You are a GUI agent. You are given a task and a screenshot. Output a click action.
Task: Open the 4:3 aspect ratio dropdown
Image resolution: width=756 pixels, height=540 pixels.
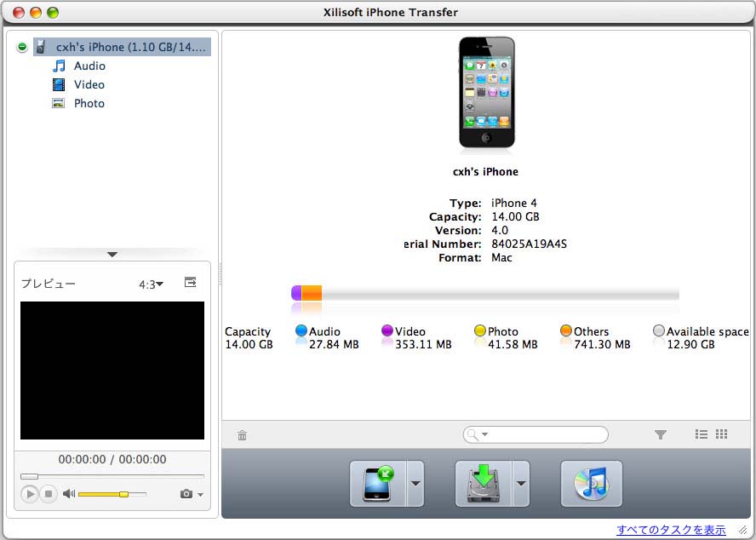click(x=151, y=284)
